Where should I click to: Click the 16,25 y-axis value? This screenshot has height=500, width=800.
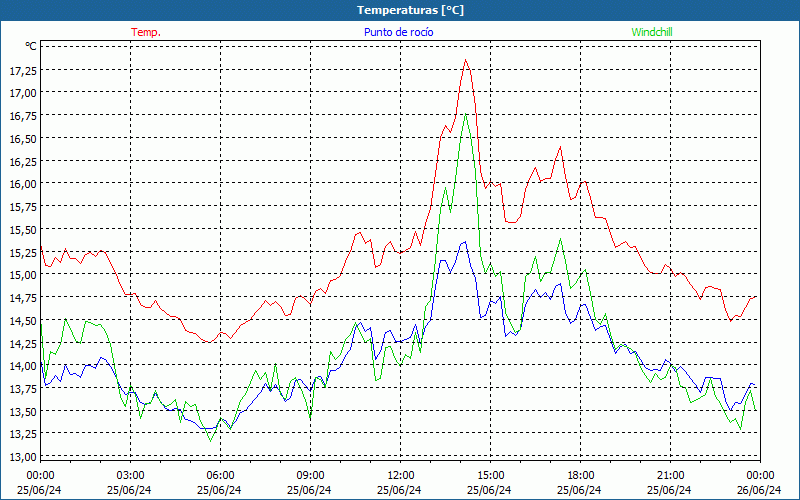[23, 161]
